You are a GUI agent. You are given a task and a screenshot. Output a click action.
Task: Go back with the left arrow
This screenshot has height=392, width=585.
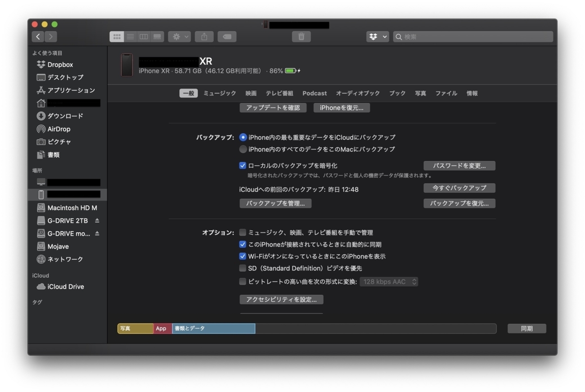pos(38,37)
